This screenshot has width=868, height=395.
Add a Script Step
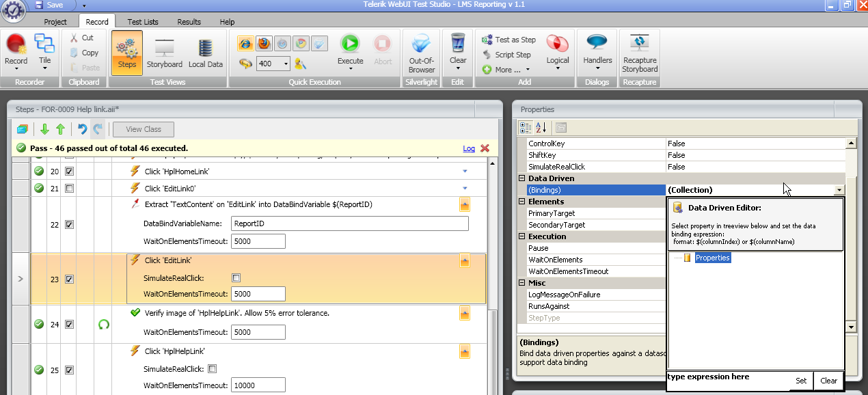(506, 55)
